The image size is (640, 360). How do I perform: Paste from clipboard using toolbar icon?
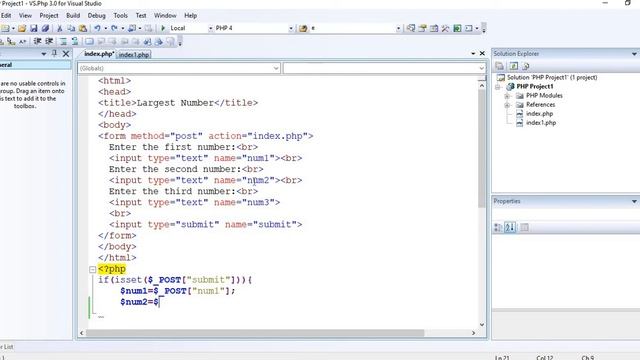tap(83, 28)
